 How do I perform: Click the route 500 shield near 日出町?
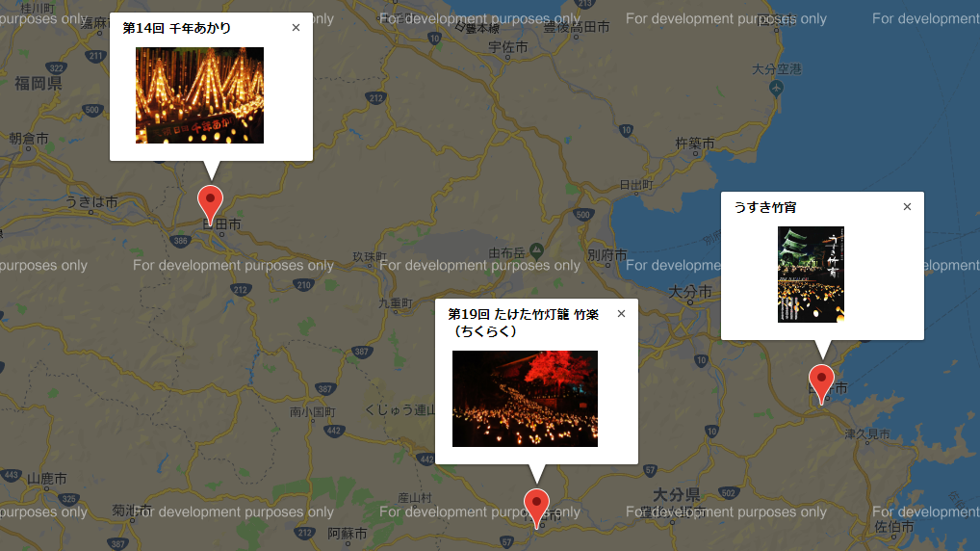pos(582,215)
